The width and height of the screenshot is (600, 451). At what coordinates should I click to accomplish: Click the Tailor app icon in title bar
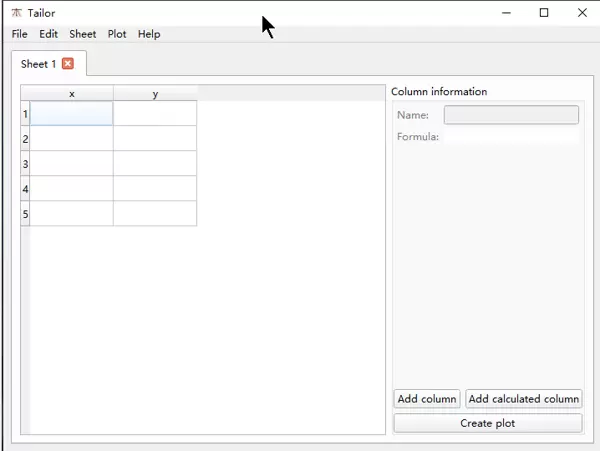pos(16,13)
